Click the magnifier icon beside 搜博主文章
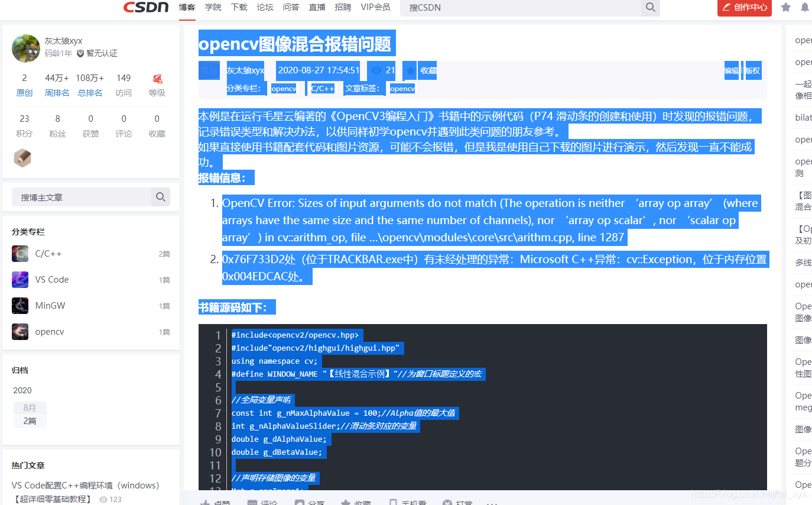Image resolution: width=812 pixels, height=505 pixels. pos(161,197)
